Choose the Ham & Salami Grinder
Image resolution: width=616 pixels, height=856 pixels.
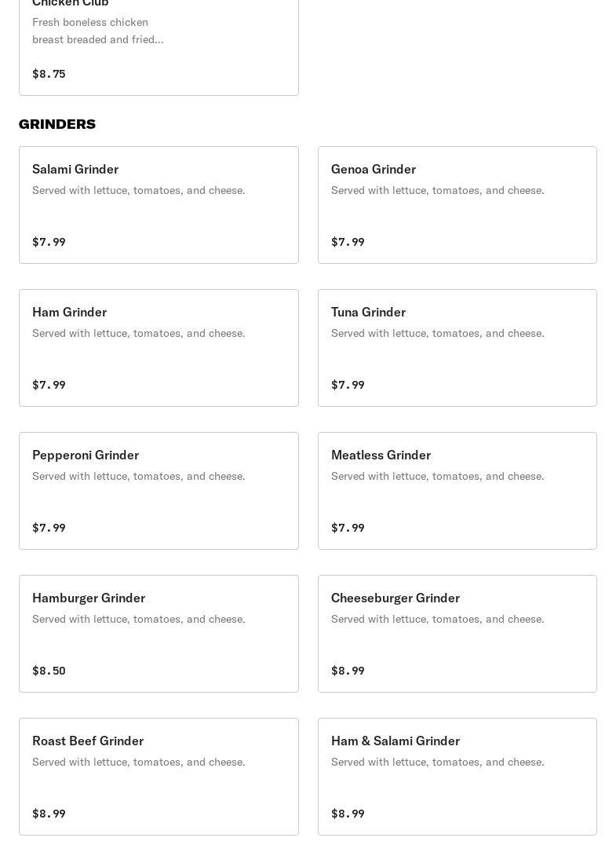(457, 777)
